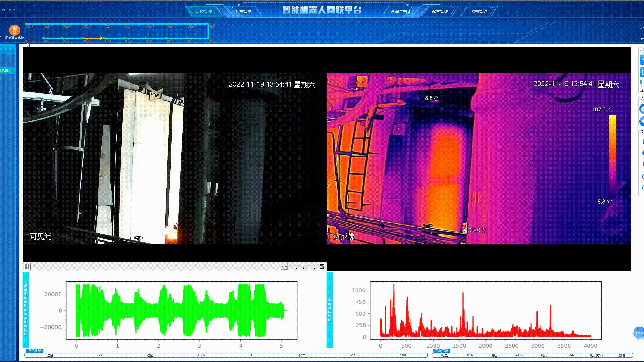Click the 电源信息 section label
Screen dimensions: 644x362
coord(441,351)
